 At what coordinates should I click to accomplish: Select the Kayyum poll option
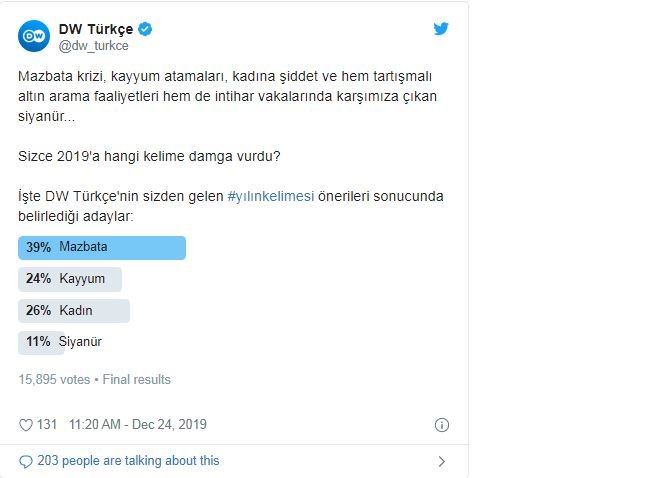(70, 279)
